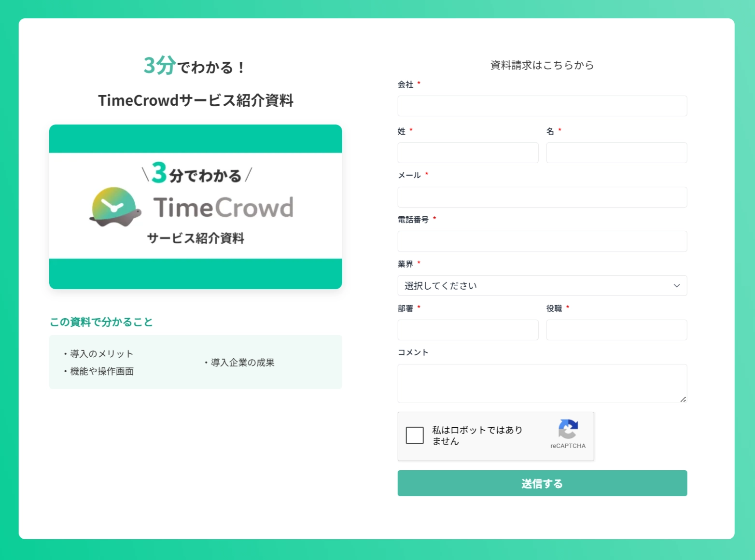Click the 電話番号 phone input field
Image resolution: width=755 pixels, height=560 pixels.
542,241
